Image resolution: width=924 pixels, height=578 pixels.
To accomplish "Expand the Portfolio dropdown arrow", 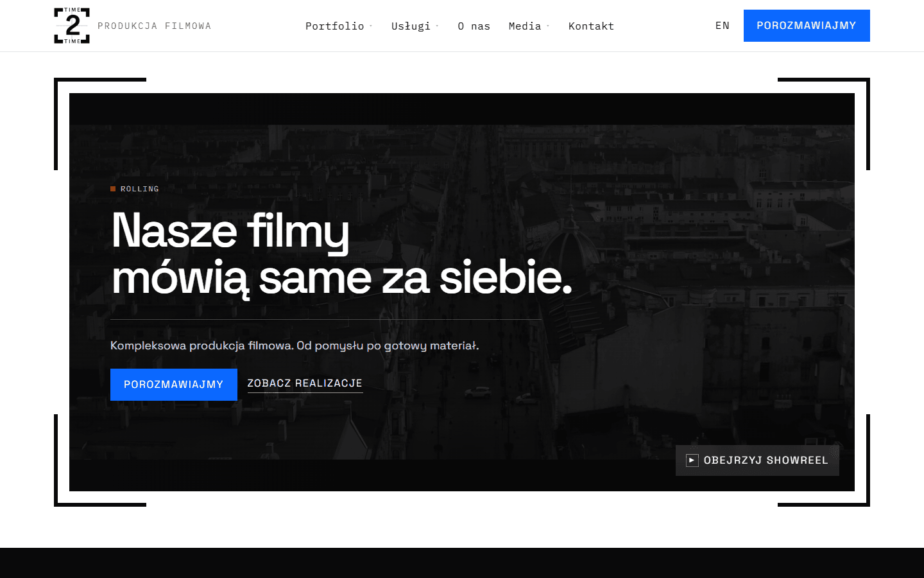I will point(371,26).
